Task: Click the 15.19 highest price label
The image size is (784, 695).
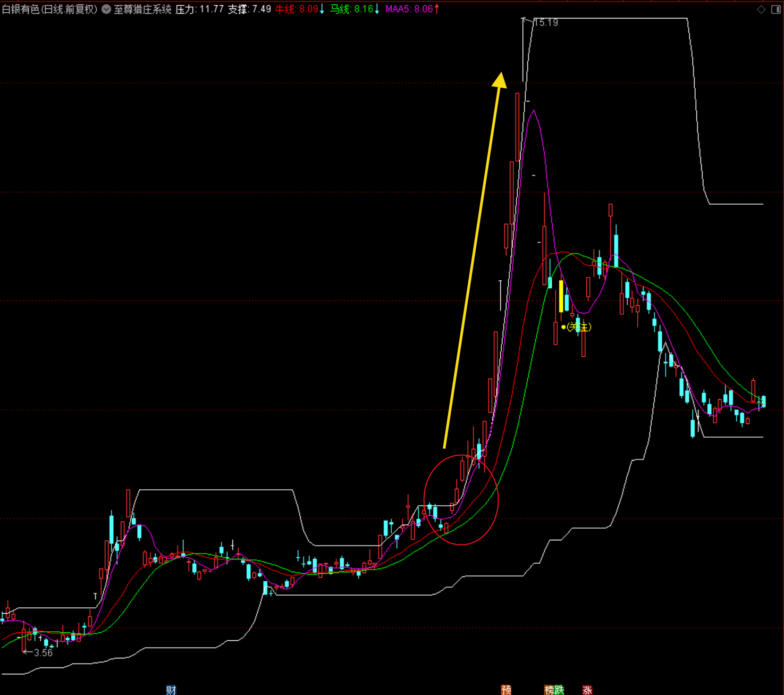Action: pos(546,22)
